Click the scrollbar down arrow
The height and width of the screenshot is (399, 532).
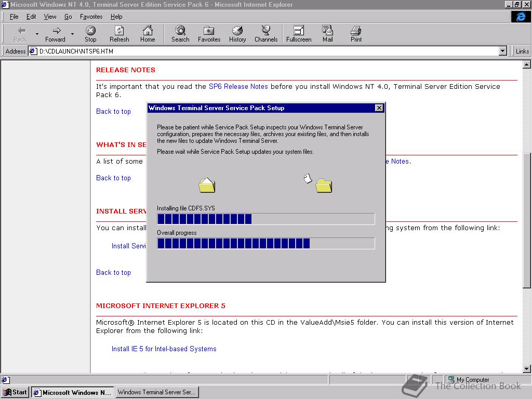pos(527,368)
